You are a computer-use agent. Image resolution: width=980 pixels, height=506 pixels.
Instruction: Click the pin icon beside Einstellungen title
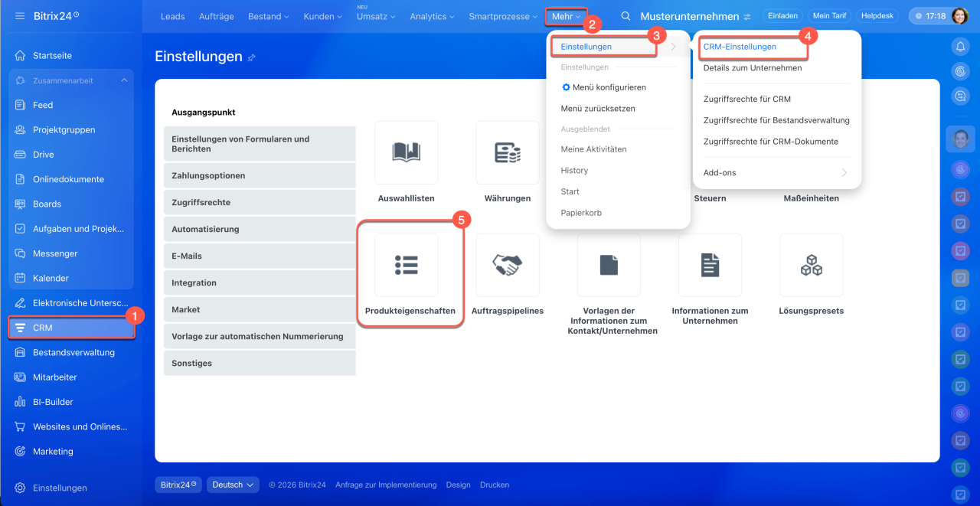click(252, 57)
